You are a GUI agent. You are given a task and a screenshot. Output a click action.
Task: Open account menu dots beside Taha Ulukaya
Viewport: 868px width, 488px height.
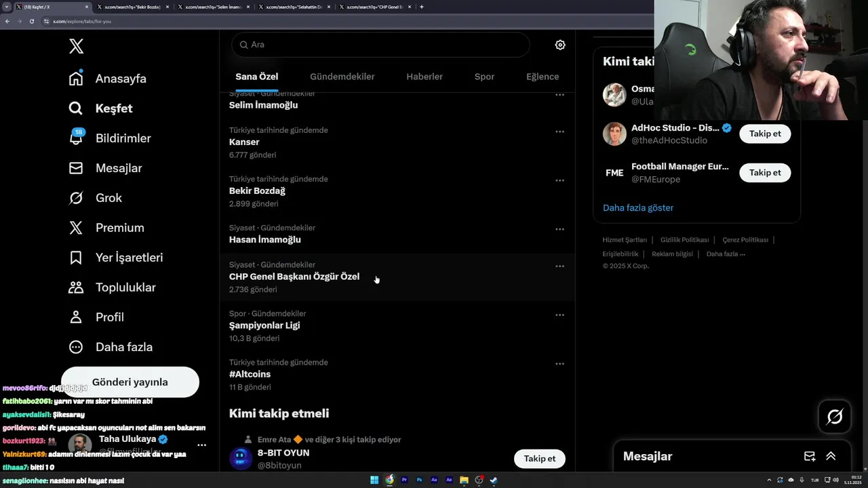point(201,445)
